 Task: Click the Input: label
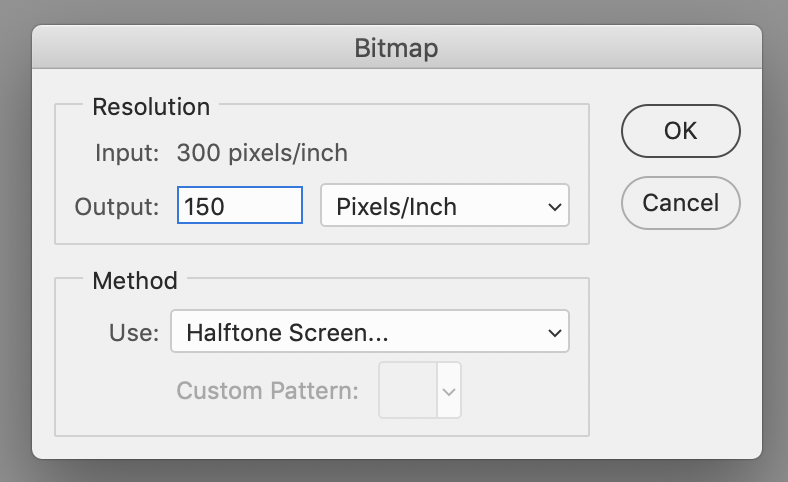(127, 153)
